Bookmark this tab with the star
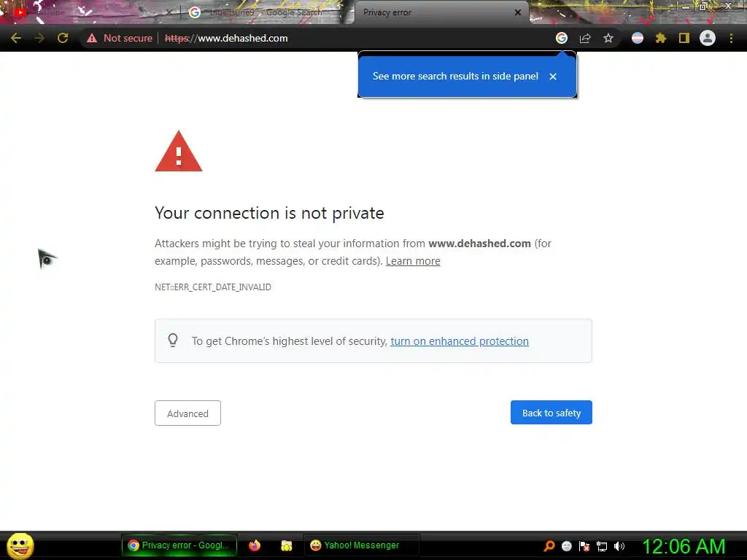Screen dimensions: 747x560 pyautogui.click(x=608, y=38)
